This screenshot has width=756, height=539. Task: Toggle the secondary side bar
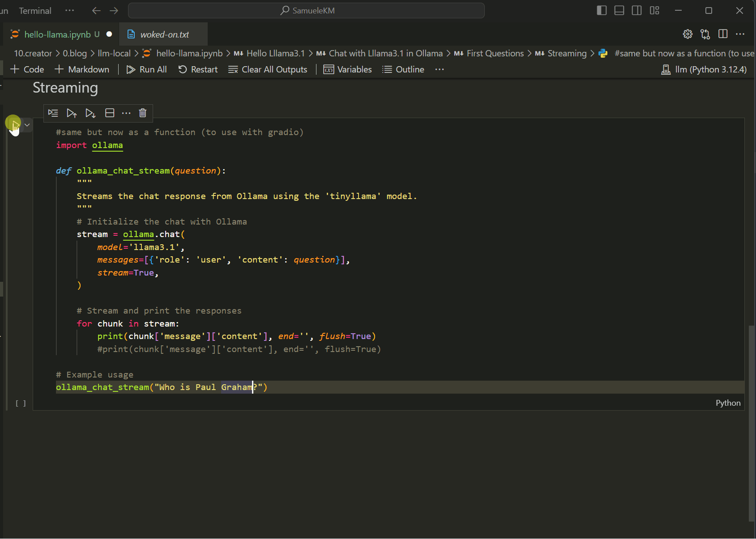pyautogui.click(x=636, y=11)
